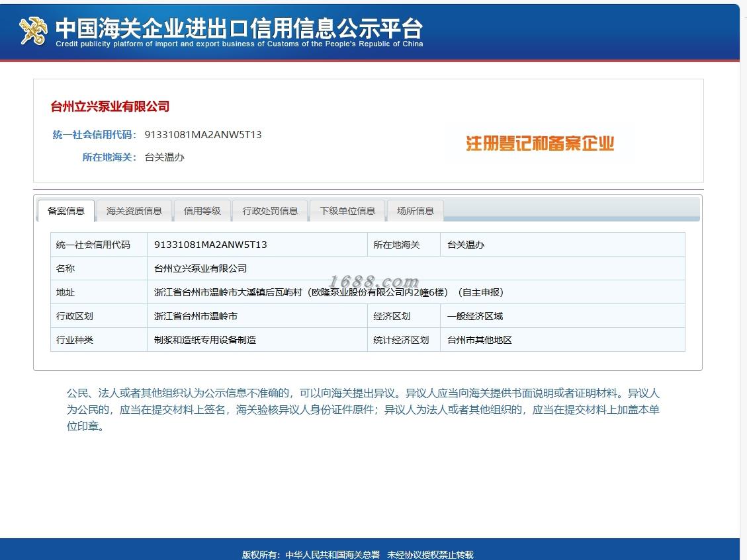Click the 统一社会信用代码 table label cell

tap(99, 245)
